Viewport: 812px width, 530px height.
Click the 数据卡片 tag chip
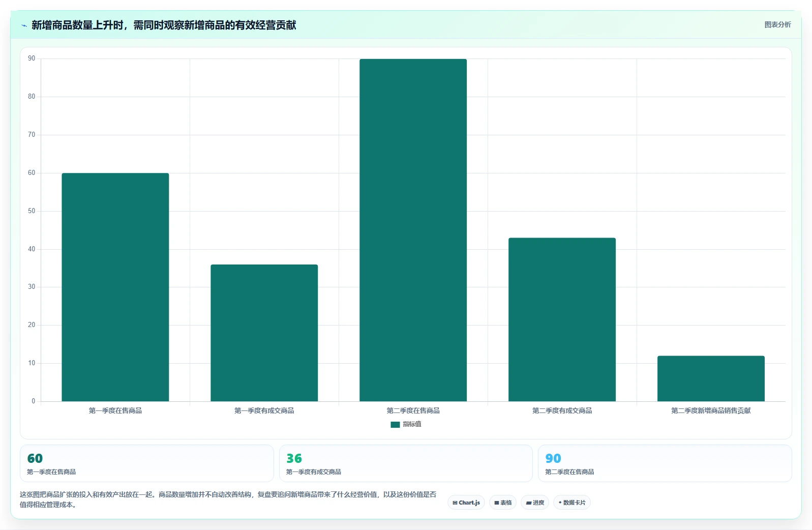[572, 503]
